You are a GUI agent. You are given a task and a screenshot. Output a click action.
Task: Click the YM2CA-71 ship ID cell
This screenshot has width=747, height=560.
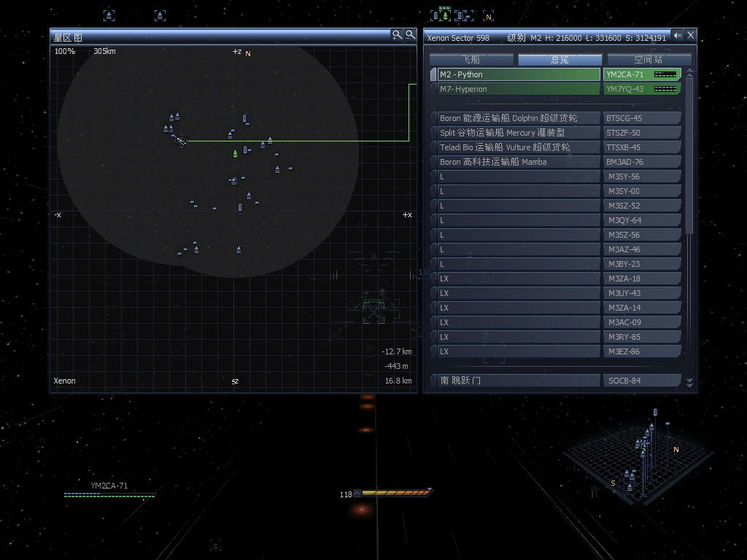pos(626,74)
